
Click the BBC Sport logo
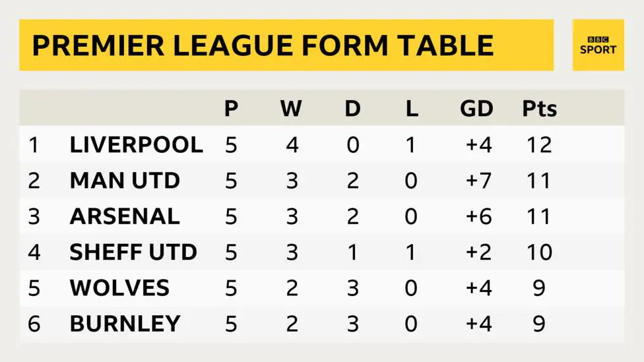[x=598, y=45]
